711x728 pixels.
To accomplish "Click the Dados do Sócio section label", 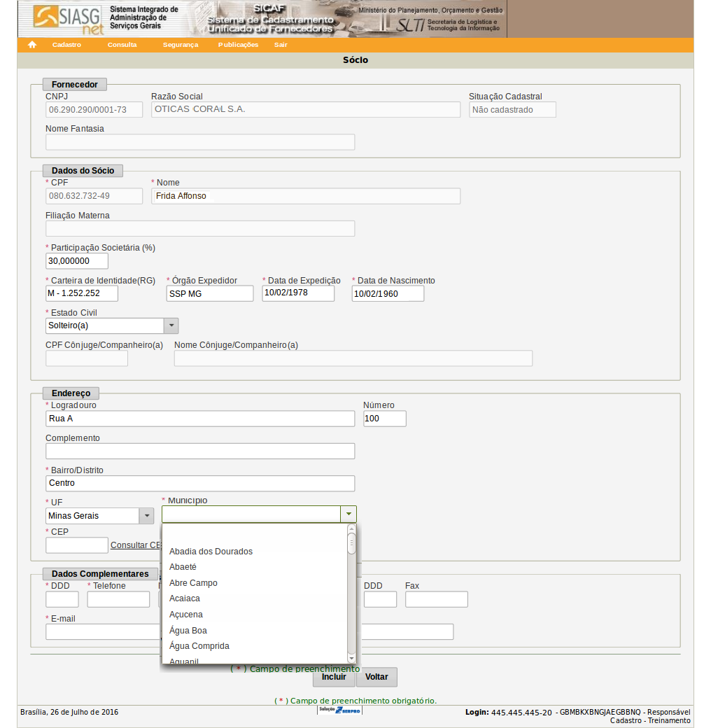I will click(x=83, y=170).
